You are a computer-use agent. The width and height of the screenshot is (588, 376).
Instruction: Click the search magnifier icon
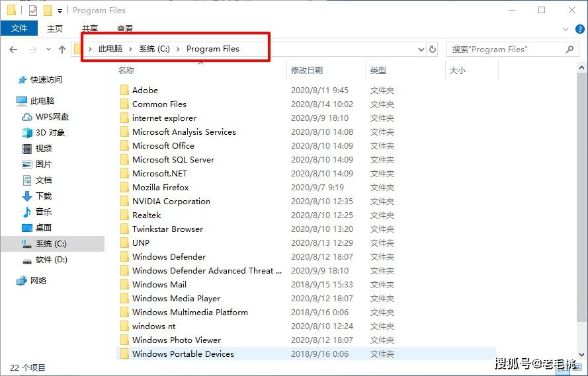coord(569,49)
